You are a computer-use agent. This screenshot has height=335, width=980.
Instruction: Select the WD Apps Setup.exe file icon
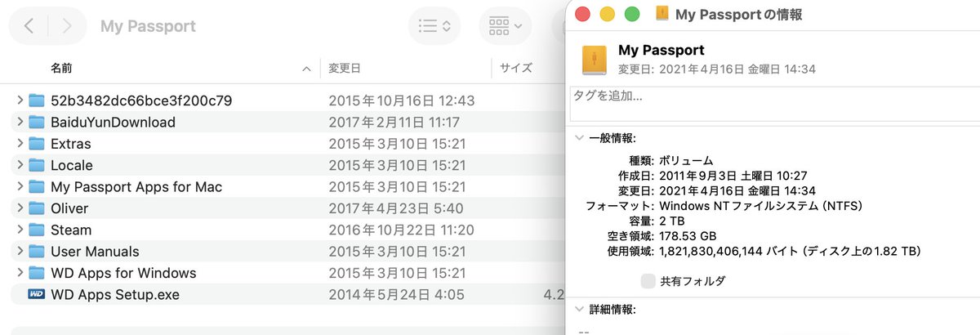(36, 294)
